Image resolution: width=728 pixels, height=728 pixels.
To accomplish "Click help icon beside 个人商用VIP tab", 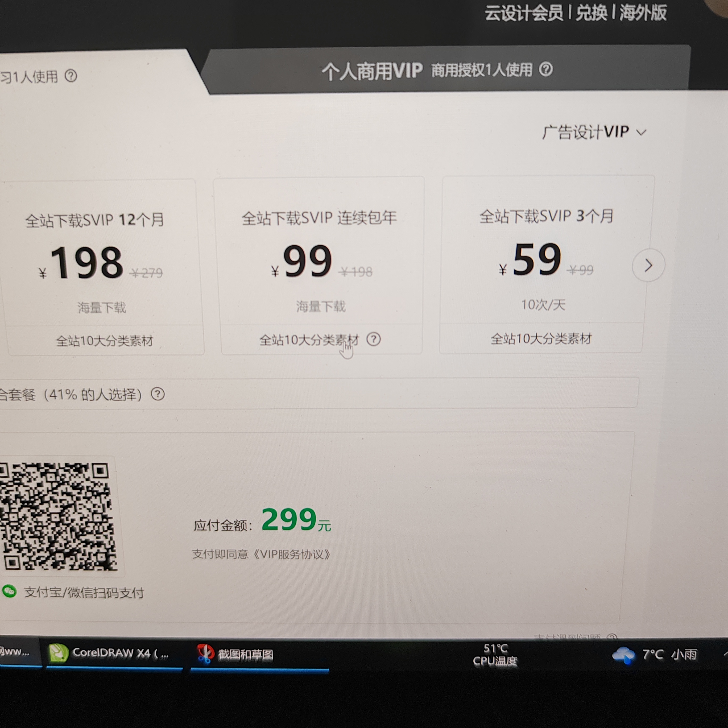I will tap(546, 69).
